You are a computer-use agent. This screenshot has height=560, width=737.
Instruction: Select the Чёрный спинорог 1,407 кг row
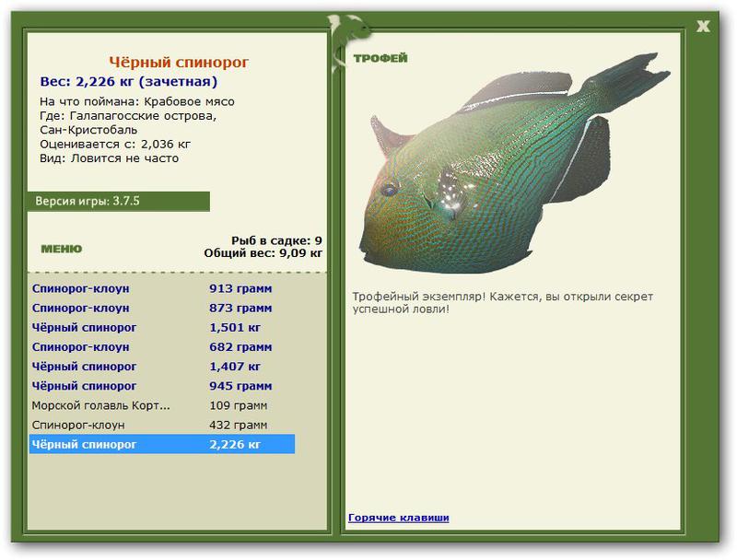point(162,367)
